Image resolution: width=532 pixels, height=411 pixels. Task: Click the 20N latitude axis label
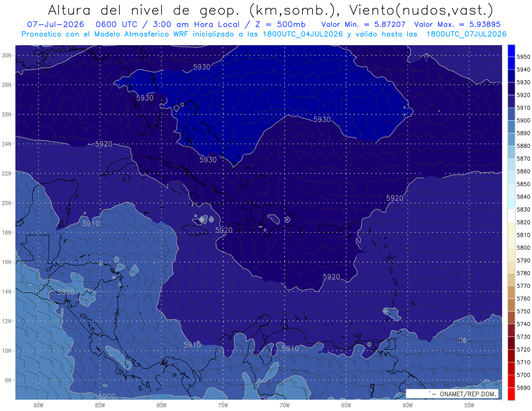[7, 203]
